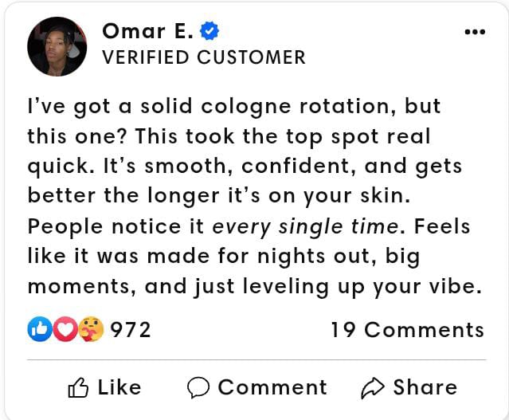Open Omar E.'s profile picture

click(x=58, y=45)
